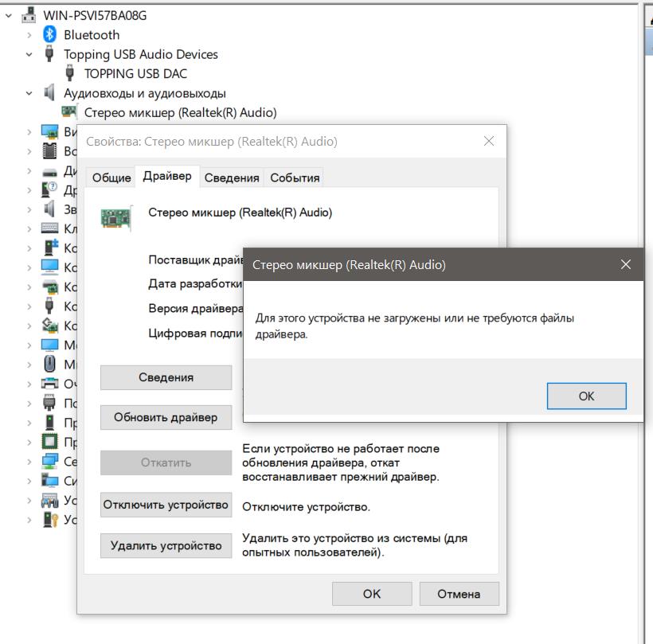Click Отключить устройство button

(166, 505)
